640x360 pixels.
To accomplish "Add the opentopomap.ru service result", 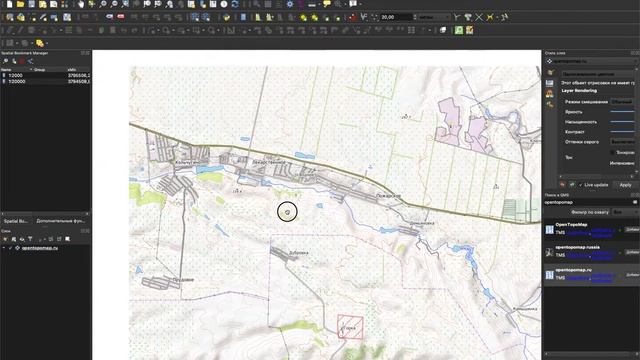I will click(632, 275).
